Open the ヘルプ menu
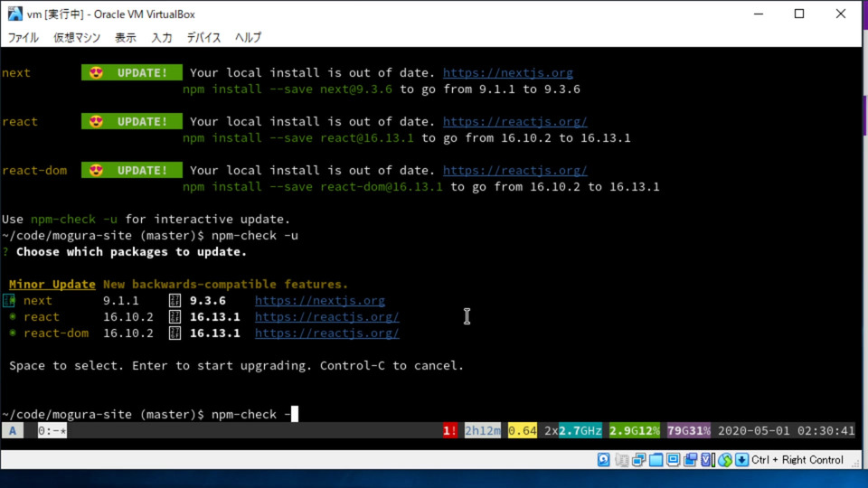 tap(248, 38)
